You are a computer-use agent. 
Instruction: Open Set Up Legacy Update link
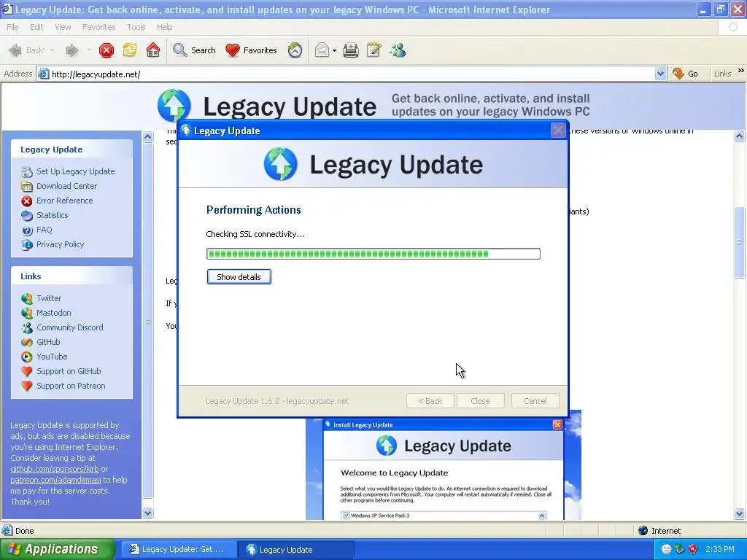click(75, 171)
